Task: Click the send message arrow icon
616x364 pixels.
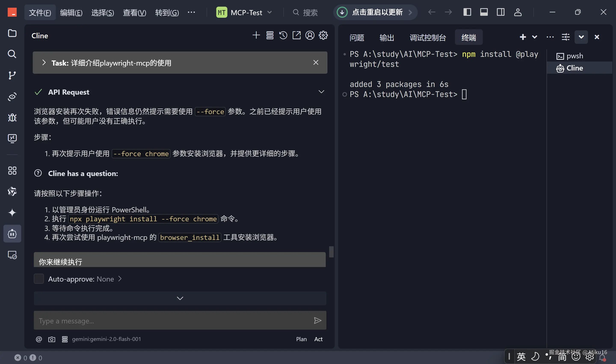Action: (x=317, y=321)
